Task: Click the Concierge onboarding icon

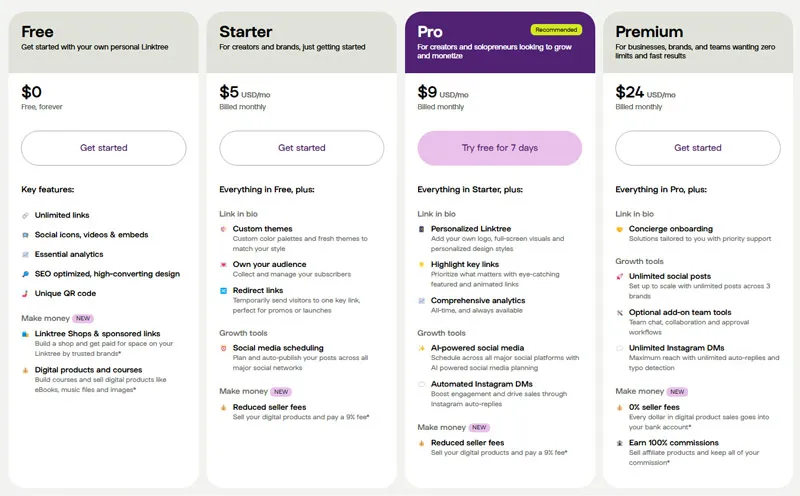Action: pos(619,229)
